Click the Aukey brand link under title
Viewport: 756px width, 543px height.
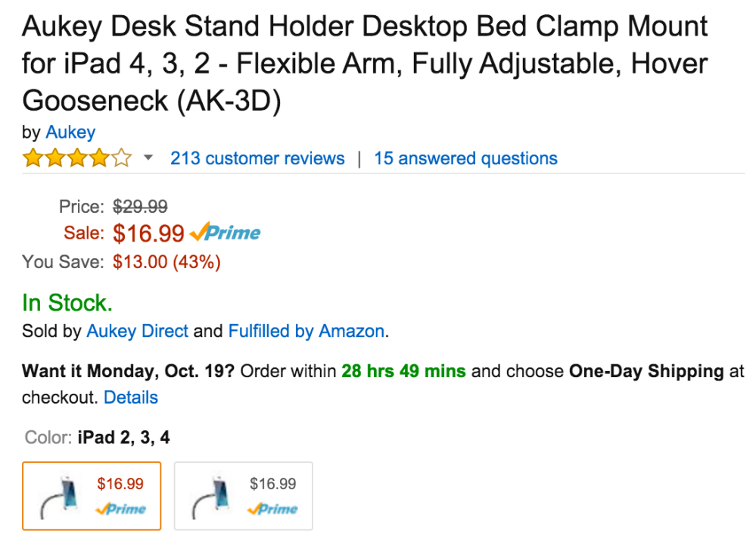(70, 133)
